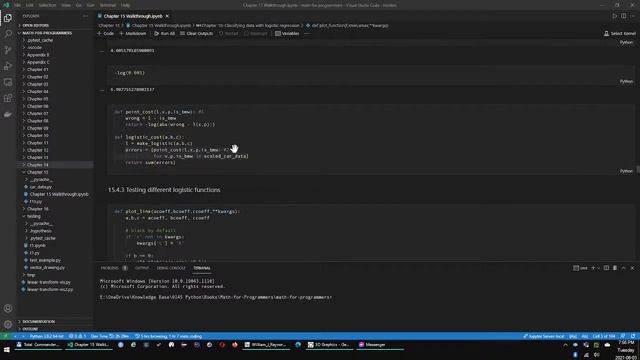Open vector_drawing.py in Explorer

pos(47,267)
